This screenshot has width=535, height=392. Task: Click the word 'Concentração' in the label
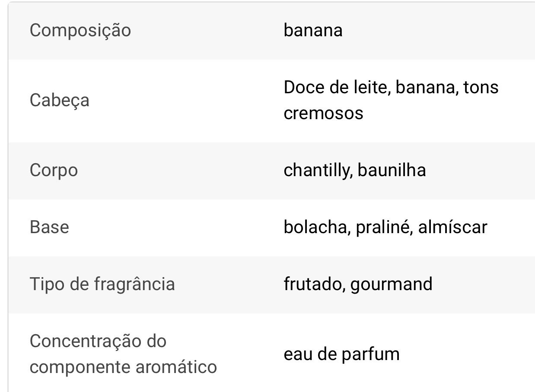[x=85, y=341]
